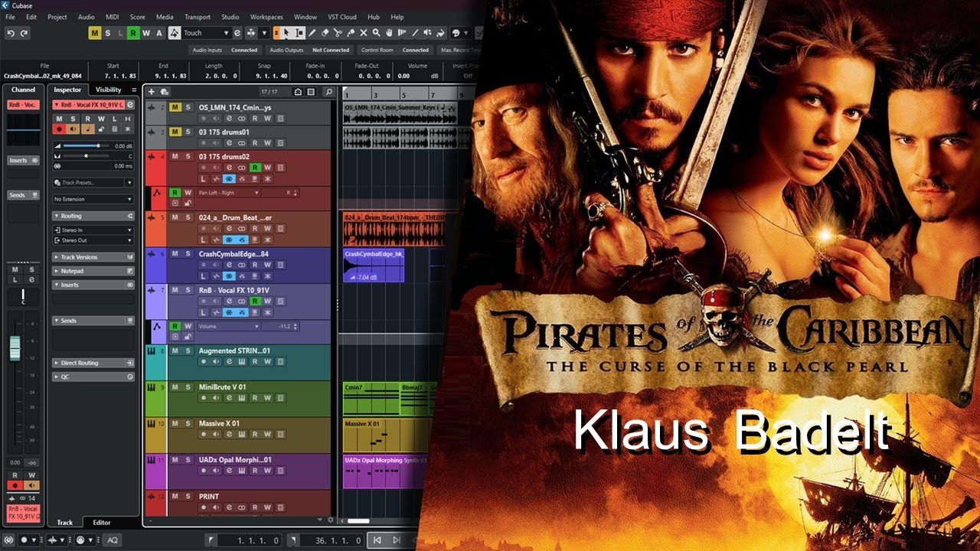Select the Zoom magnifier tool
The image size is (980, 551).
[x=377, y=33]
